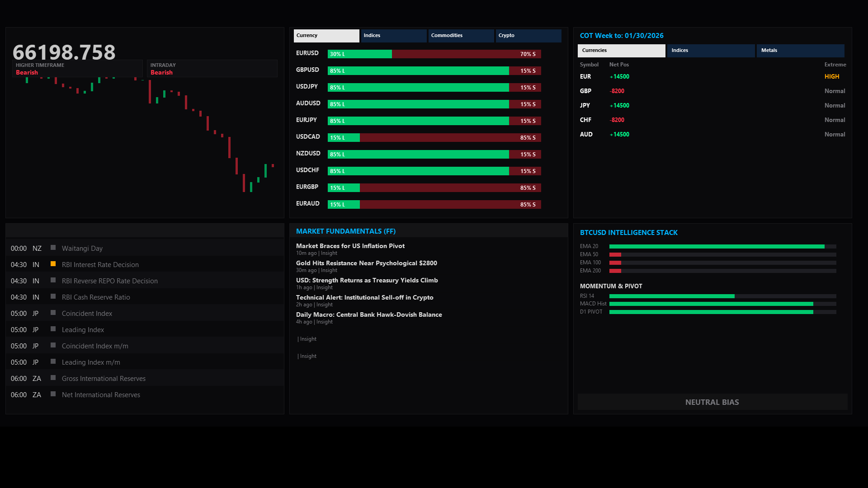This screenshot has width=868, height=488.
Task: Click the EURUSD long/short sentiment bar
Action: [x=434, y=54]
